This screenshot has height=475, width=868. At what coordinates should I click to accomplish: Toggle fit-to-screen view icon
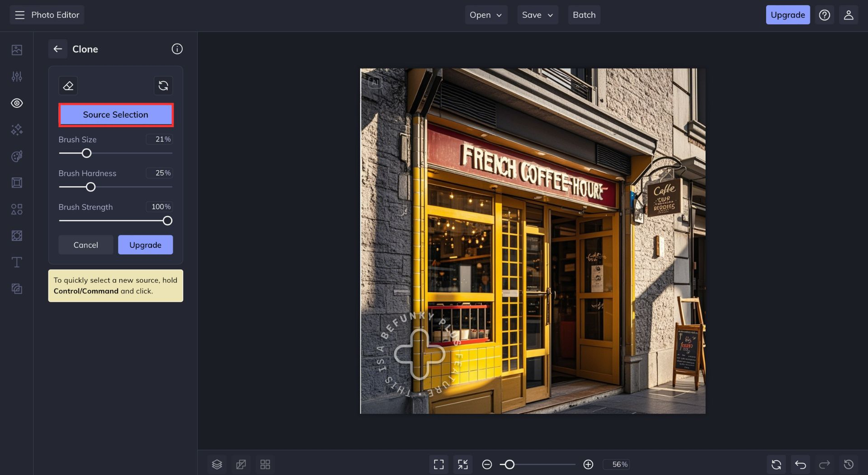(463, 465)
